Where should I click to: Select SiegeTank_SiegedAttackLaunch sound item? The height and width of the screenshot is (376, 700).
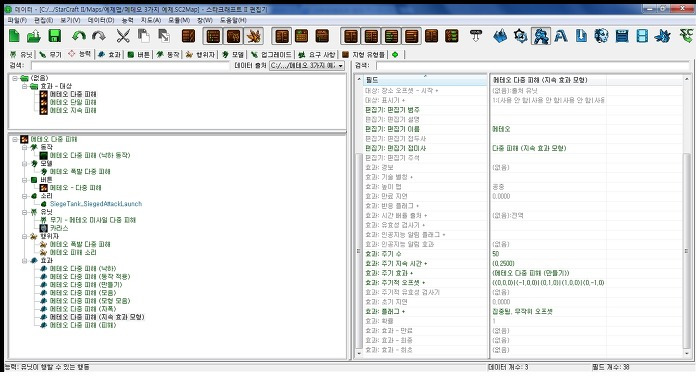pyautogui.click(x=96, y=204)
